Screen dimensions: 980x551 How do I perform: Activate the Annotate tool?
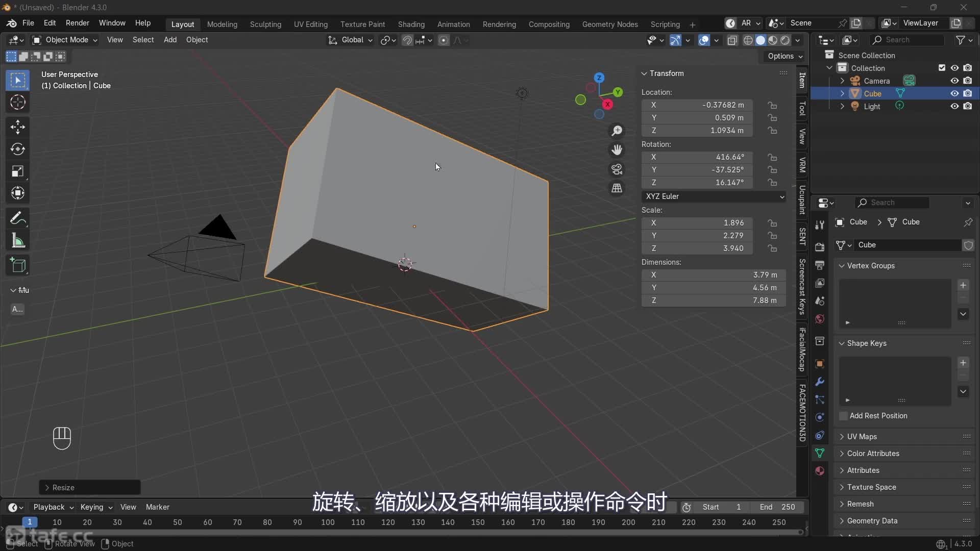pyautogui.click(x=17, y=218)
